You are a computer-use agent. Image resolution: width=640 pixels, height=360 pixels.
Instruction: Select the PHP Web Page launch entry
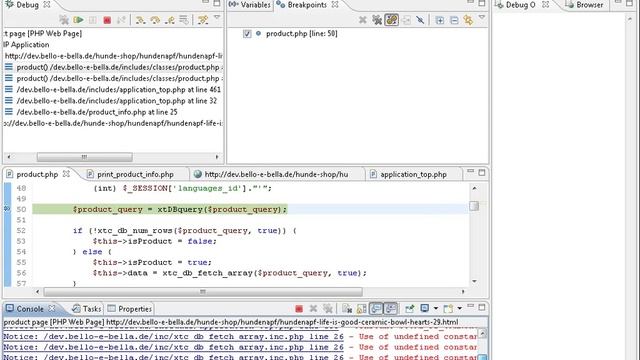pos(42,33)
